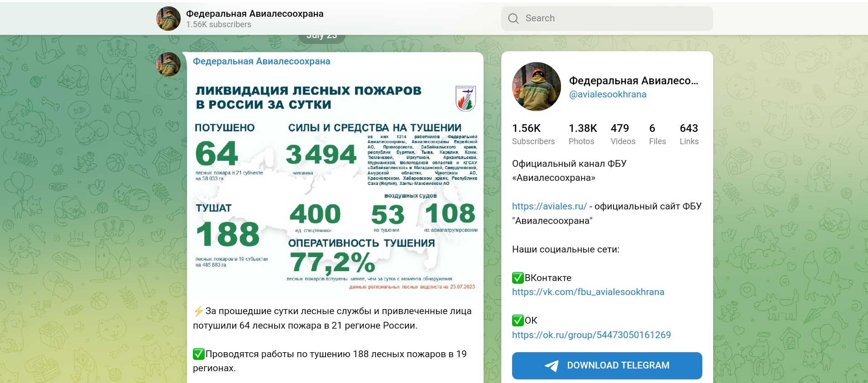Open the 1.38K Photos tab
Screen dimensions: 868x383
tap(583, 134)
